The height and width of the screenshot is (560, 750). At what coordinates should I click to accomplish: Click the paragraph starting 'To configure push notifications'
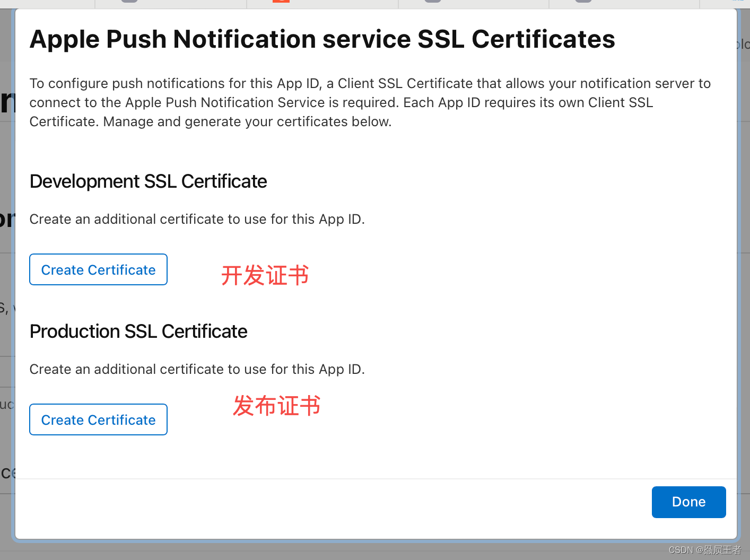click(x=370, y=102)
